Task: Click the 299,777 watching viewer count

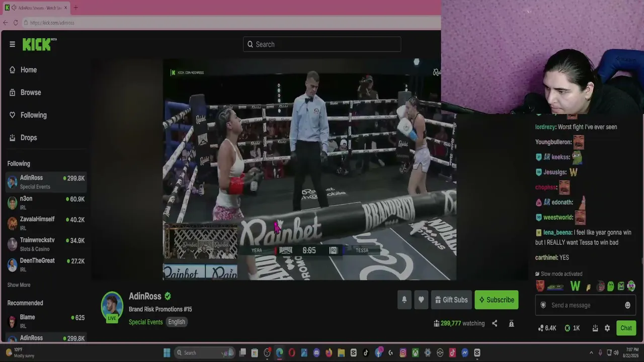Action: point(459,323)
